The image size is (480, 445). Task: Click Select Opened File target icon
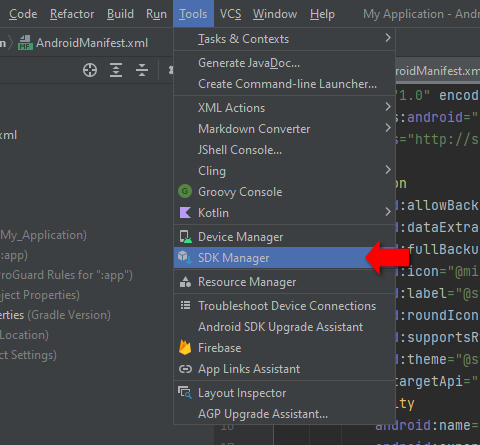[90, 70]
